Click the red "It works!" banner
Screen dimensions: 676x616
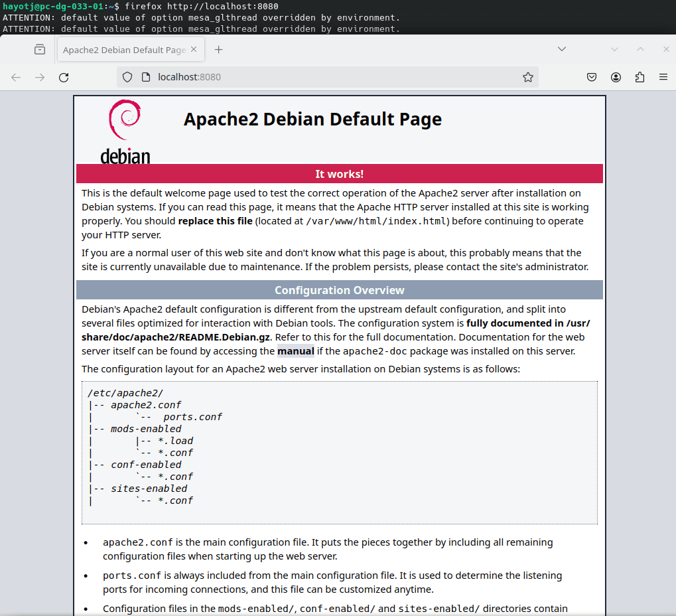[x=339, y=174]
